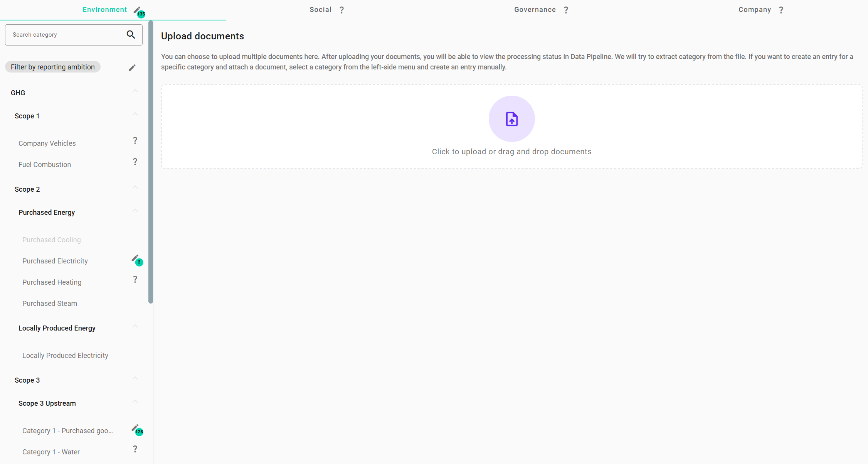Collapse the Scope 1 group
This screenshot has height=464, width=868.
coord(135,114)
